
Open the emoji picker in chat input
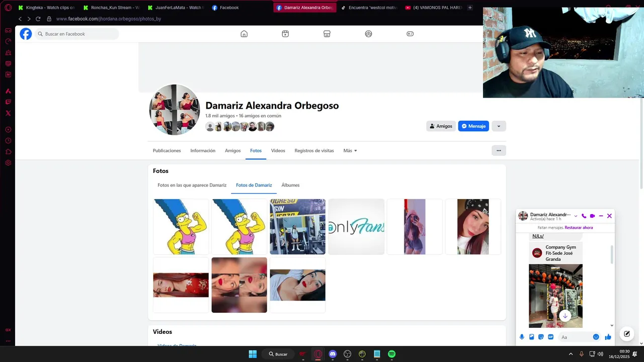596,337
